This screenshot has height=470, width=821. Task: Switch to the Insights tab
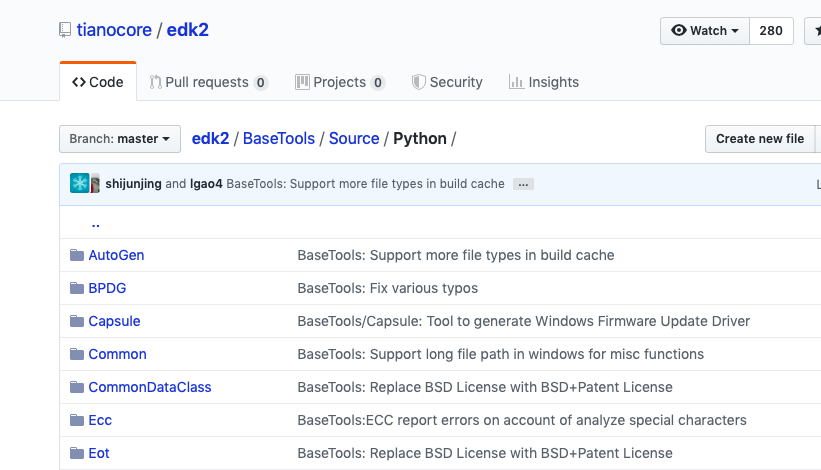click(544, 82)
